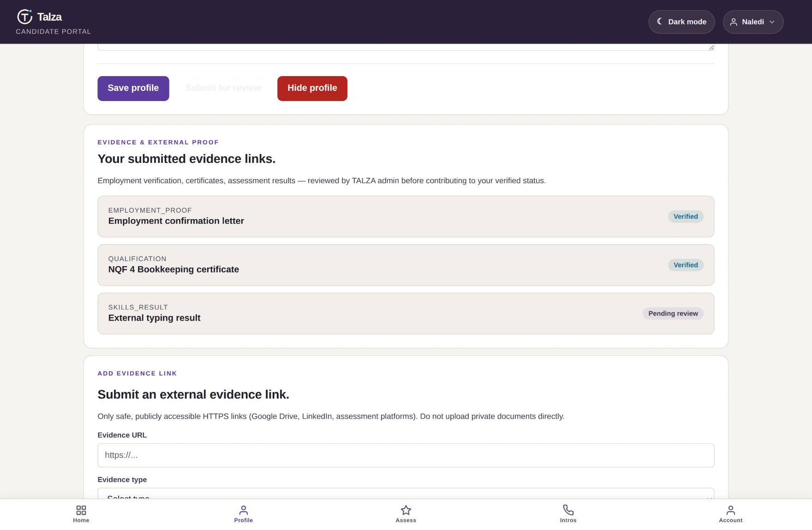Image resolution: width=812 pixels, height=530 pixels.
Task: Click the 'Submit an external evidence link.' heading
Action: [193, 394]
